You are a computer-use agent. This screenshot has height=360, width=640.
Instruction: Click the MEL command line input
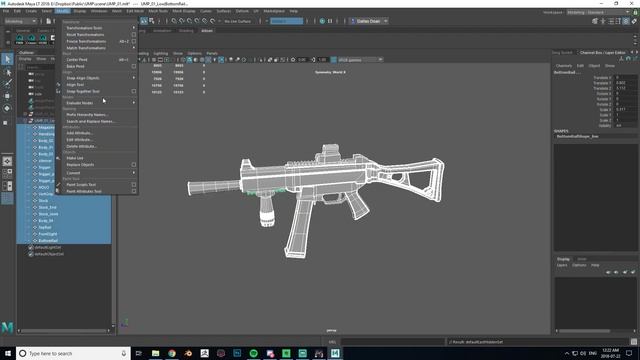[392, 342]
